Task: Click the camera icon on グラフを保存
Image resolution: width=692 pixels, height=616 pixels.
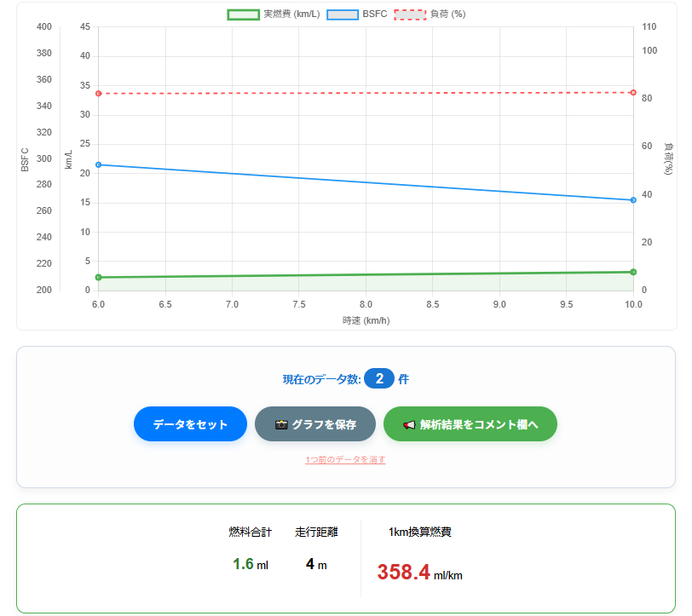Action: (281, 424)
